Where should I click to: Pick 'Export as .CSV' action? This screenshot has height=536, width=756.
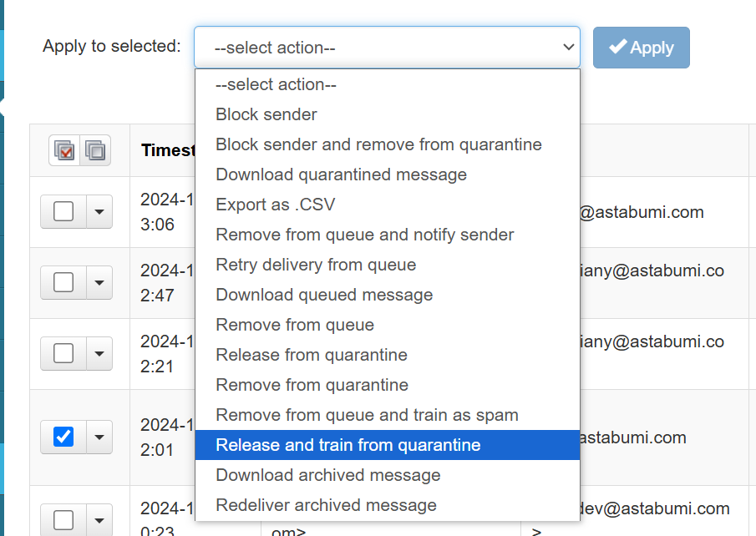pos(275,205)
